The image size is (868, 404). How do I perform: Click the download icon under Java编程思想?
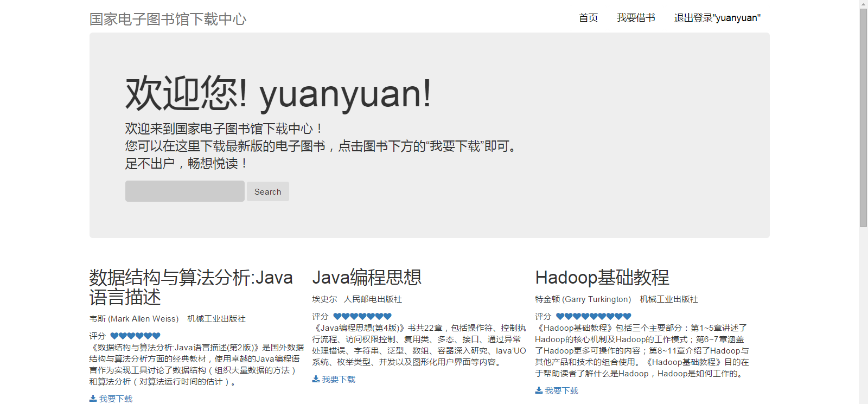pos(316,379)
